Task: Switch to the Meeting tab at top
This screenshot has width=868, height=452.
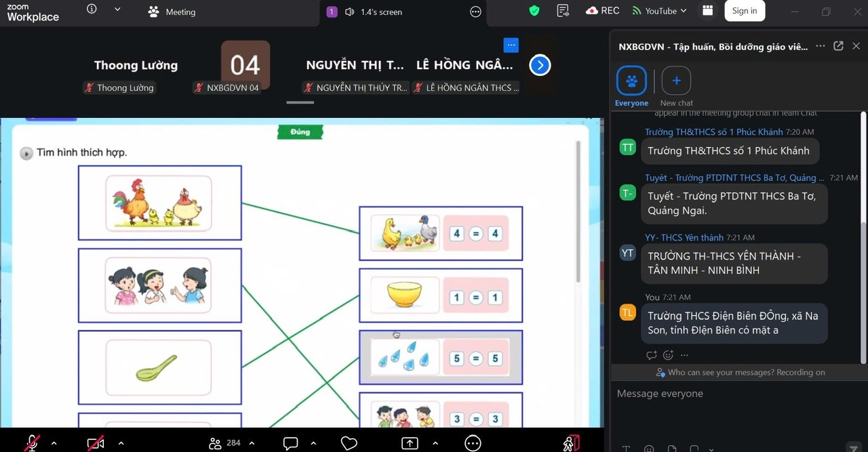Action: click(x=172, y=12)
